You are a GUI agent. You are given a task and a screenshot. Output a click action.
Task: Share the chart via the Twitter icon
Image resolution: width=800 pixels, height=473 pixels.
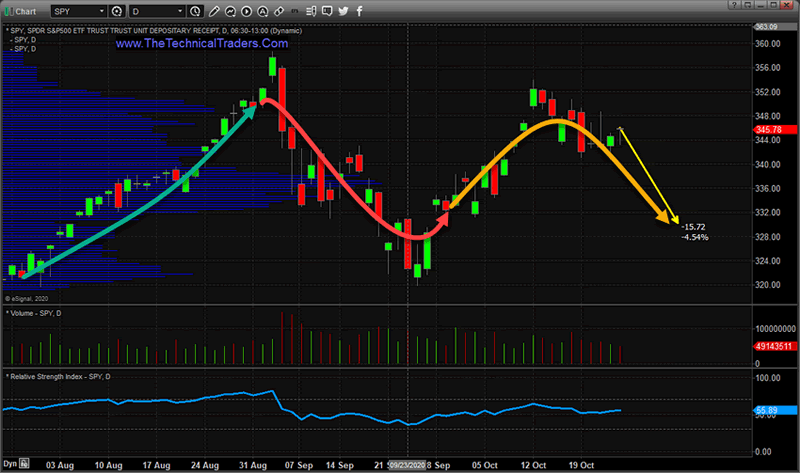click(344, 12)
